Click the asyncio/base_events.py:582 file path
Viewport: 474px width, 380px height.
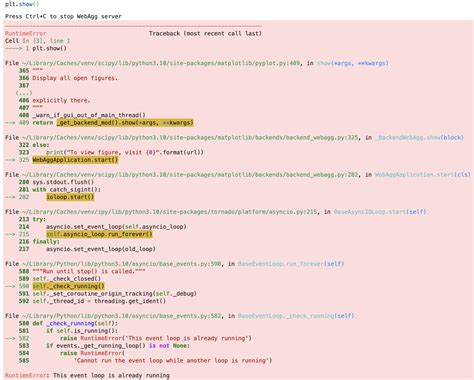122,316
